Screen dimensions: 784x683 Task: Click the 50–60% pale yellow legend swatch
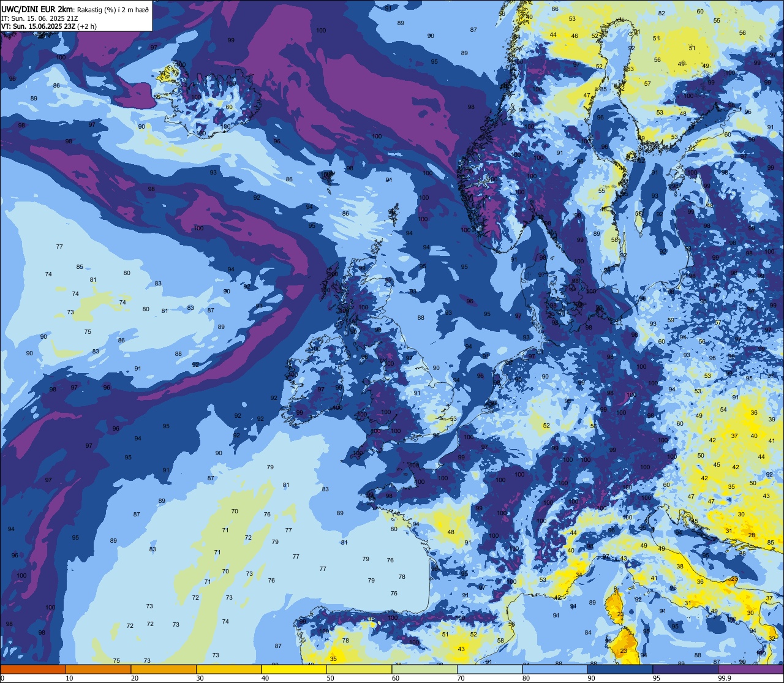coord(360,669)
